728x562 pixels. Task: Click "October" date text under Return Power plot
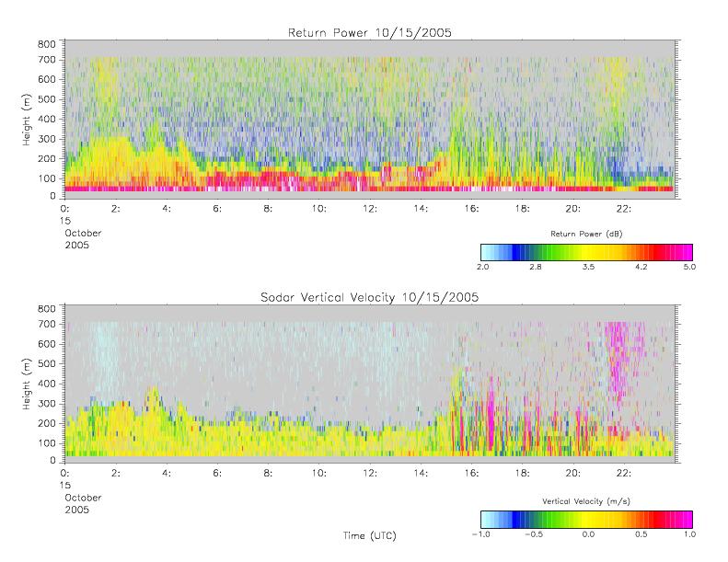click(x=83, y=233)
